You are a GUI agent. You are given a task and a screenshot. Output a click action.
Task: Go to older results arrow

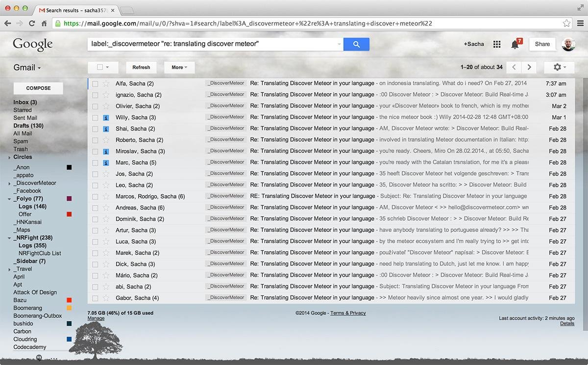pyautogui.click(x=529, y=67)
